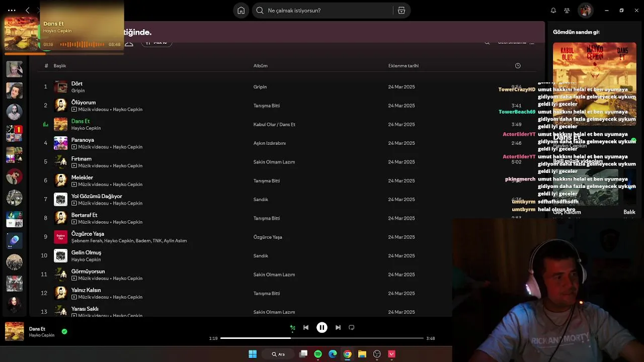Select the Görmüyorsun track
Image resolution: width=644 pixels, height=362 pixels.
[88, 271]
